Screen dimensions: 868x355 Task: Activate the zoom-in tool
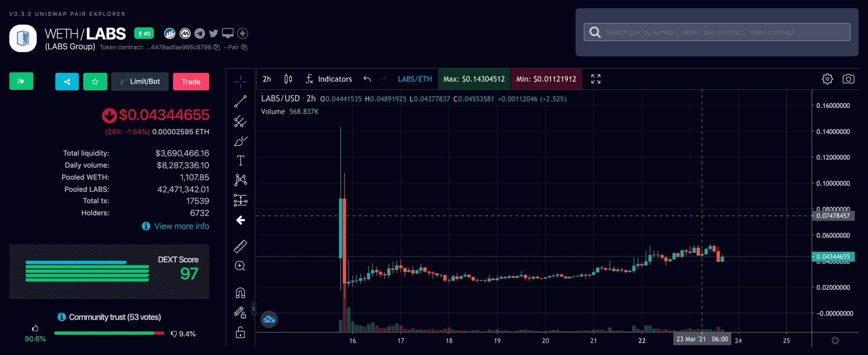240,266
